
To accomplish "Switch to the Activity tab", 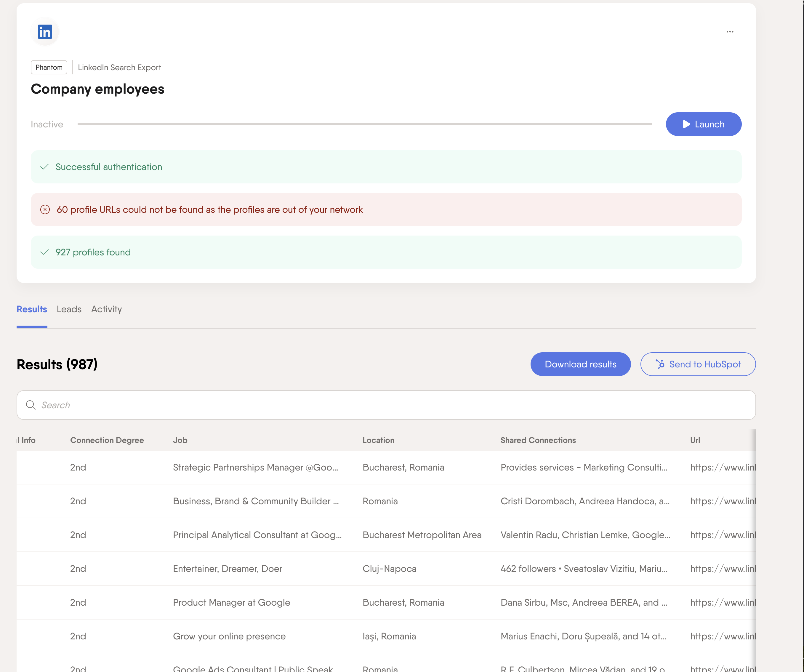I will coord(106,309).
